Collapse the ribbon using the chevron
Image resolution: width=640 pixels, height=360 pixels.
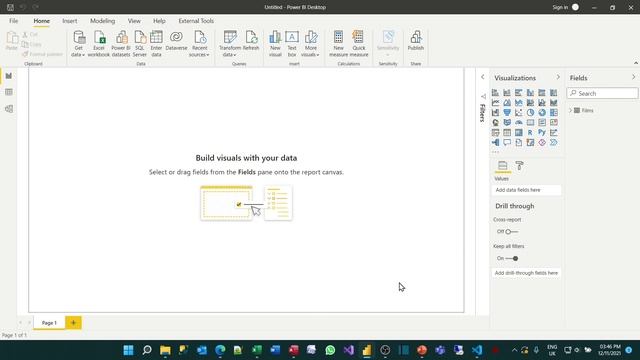tap(636, 63)
